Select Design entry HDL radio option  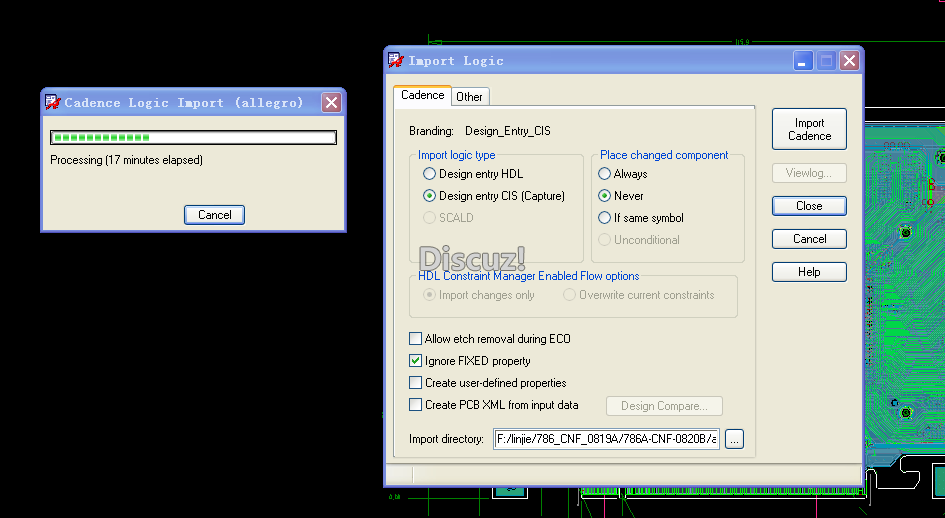click(473, 174)
